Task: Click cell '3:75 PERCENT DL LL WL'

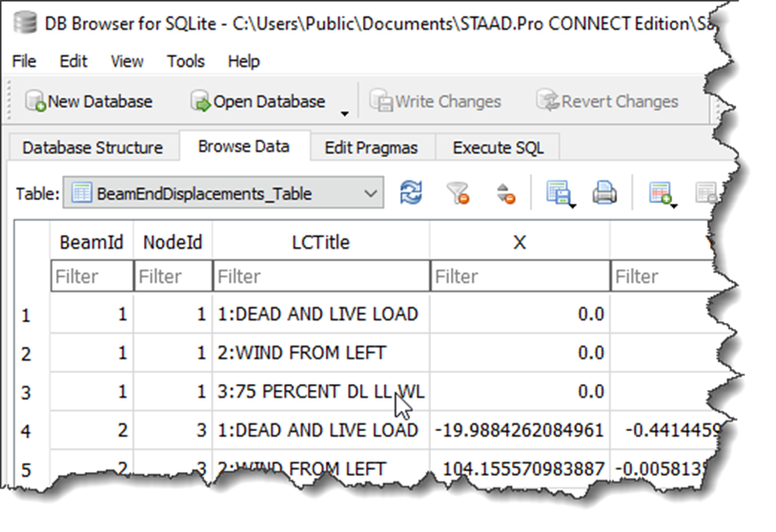Action: (320, 392)
